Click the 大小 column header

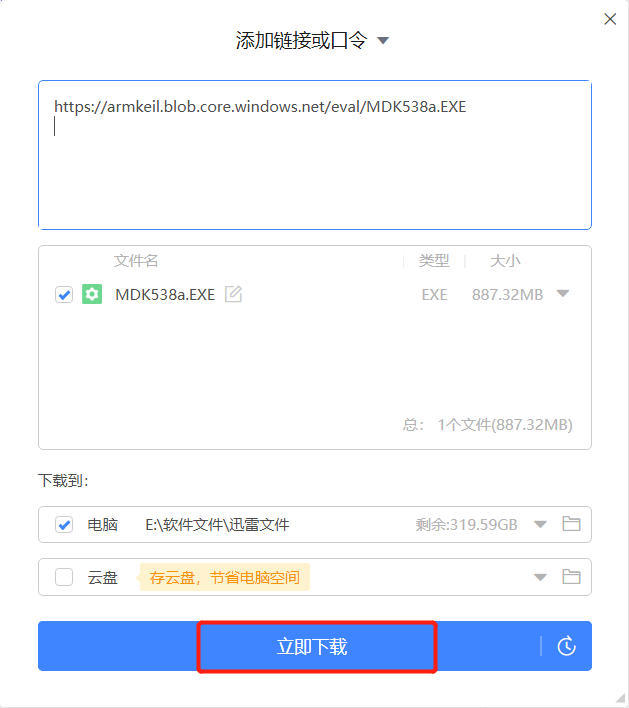click(x=505, y=261)
